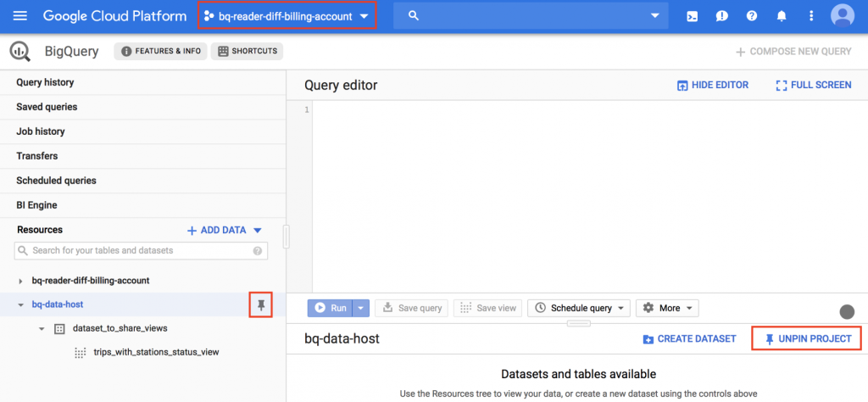Click the dark round floating button
Screen dimensions: 868x402
point(847,312)
